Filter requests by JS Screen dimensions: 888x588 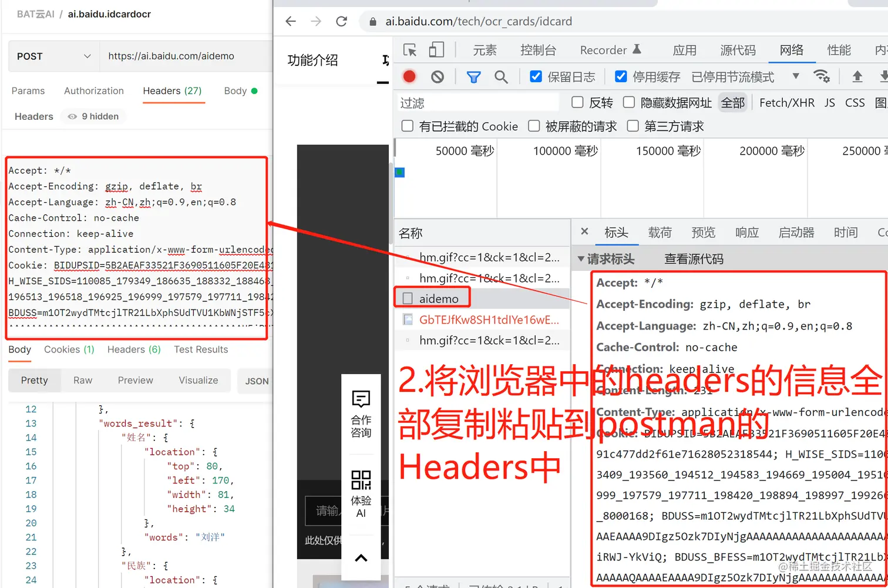tap(829, 103)
